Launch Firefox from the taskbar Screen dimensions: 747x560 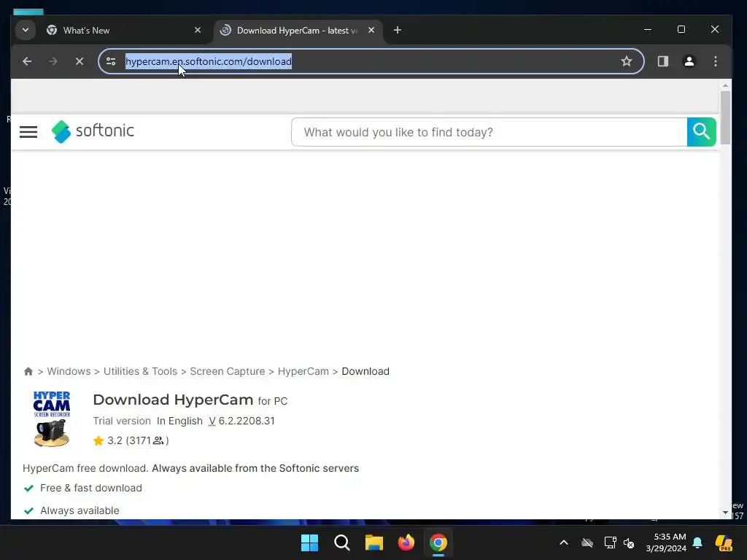point(406,542)
